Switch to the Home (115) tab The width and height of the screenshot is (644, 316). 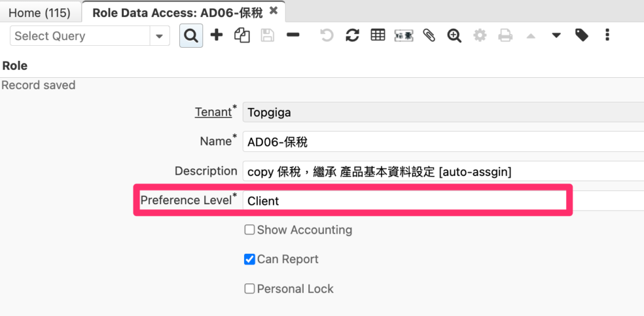pyautogui.click(x=40, y=13)
